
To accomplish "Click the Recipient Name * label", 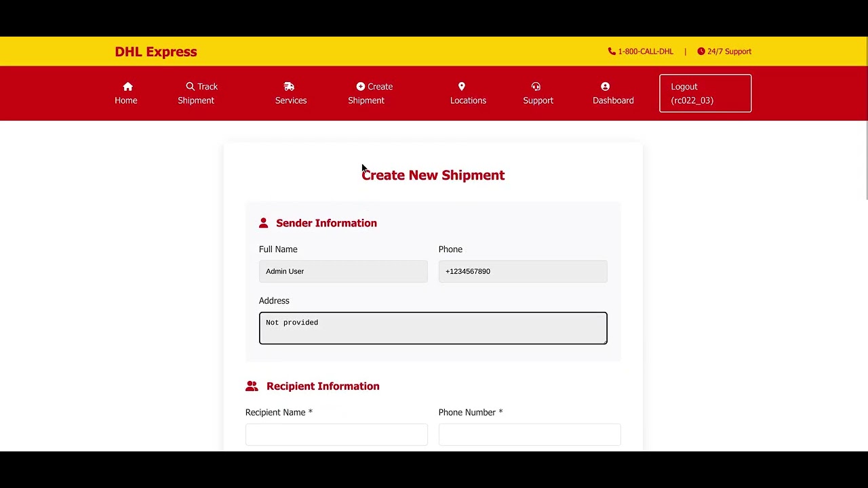I will [x=279, y=412].
